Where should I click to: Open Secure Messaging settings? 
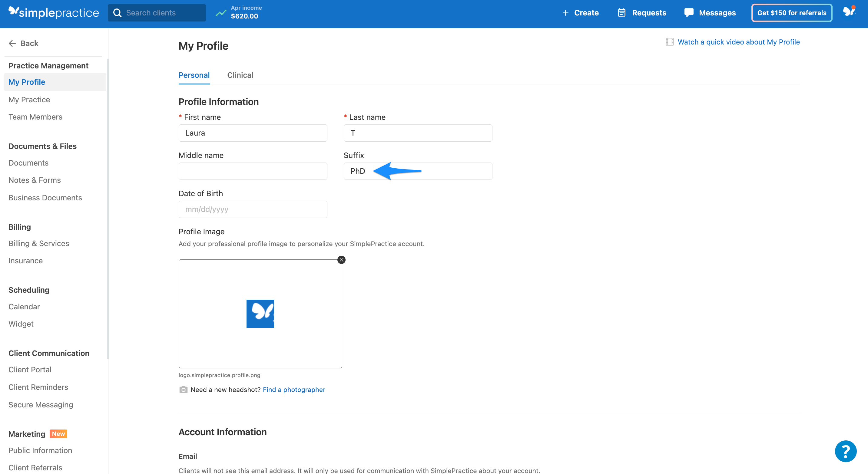tap(41, 405)
